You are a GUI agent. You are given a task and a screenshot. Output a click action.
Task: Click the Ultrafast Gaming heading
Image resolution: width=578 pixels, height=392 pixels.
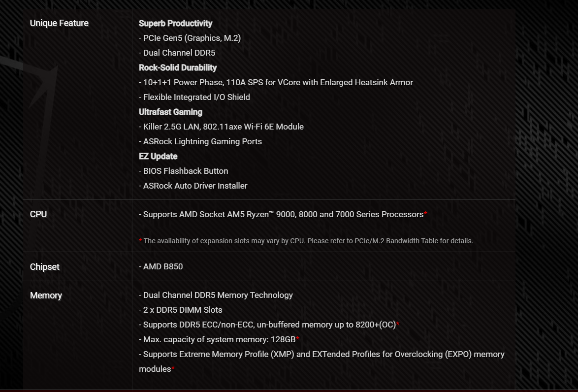[x=170, y=112]
